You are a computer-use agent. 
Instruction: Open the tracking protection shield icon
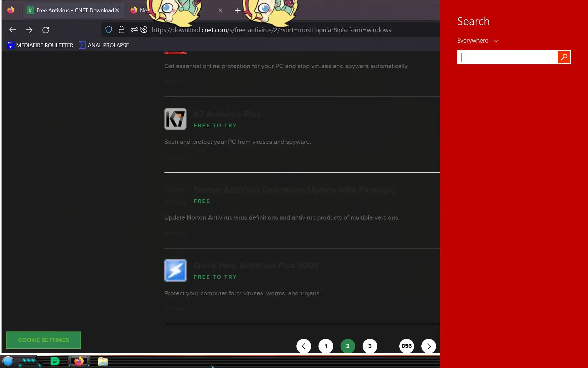coord(109,30)
